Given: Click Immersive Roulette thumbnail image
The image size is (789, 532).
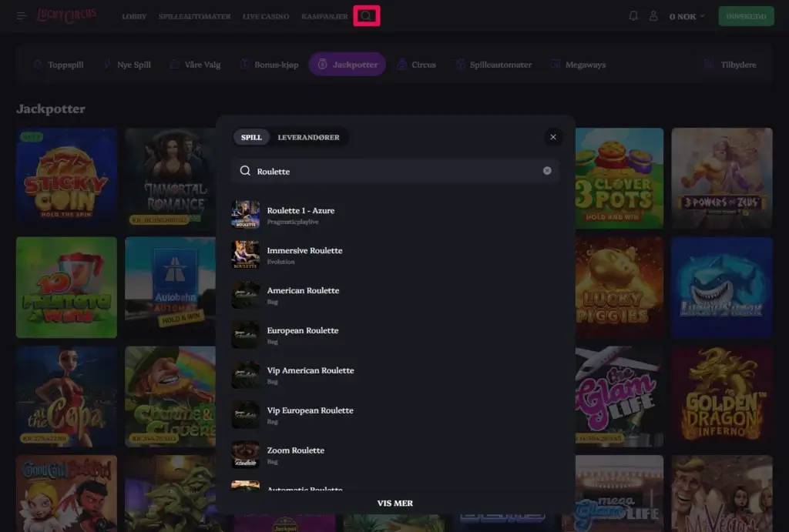Looking at the screenshot, I should (x=246, y=254).
